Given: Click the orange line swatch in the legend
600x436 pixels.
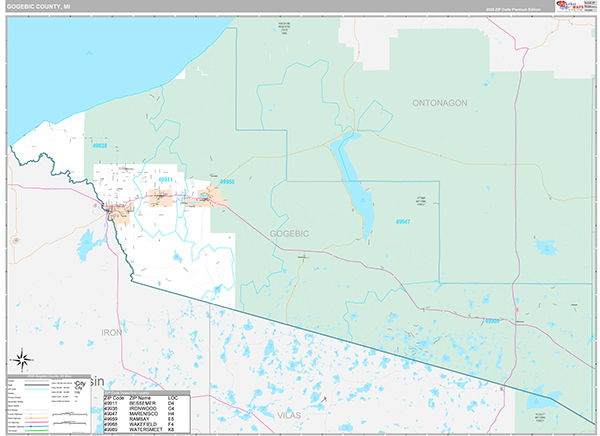Looking at the screenshot, I should (x=37, y=418).
